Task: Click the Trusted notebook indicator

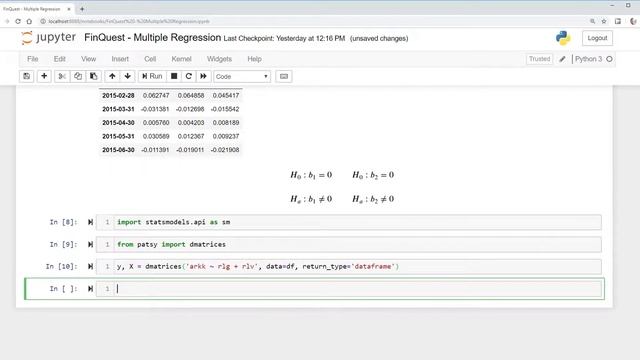Action: click(539, 59)
